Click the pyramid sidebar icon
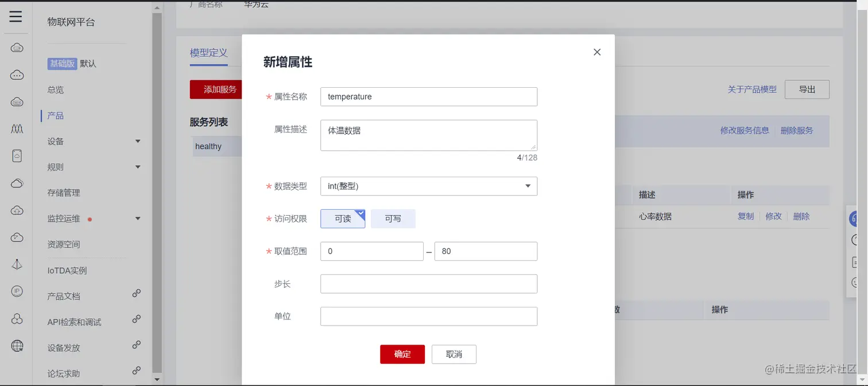This screenshot has height=386, width=868. 17,264
